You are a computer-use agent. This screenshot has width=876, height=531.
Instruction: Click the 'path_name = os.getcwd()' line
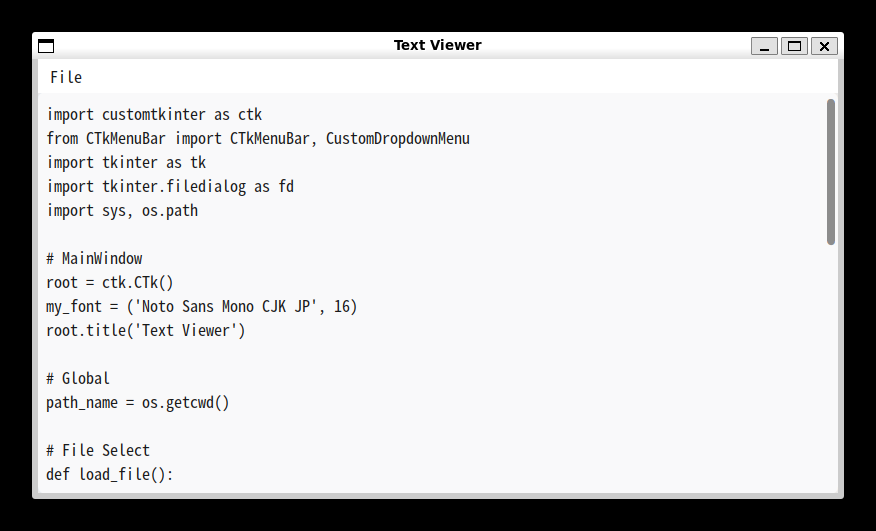pos(138,403)
